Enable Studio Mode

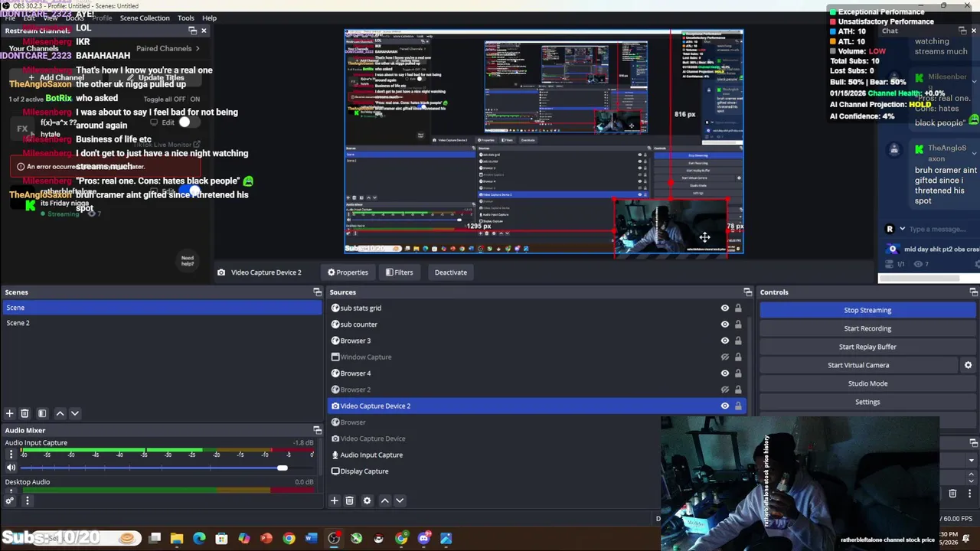(867, 383)
